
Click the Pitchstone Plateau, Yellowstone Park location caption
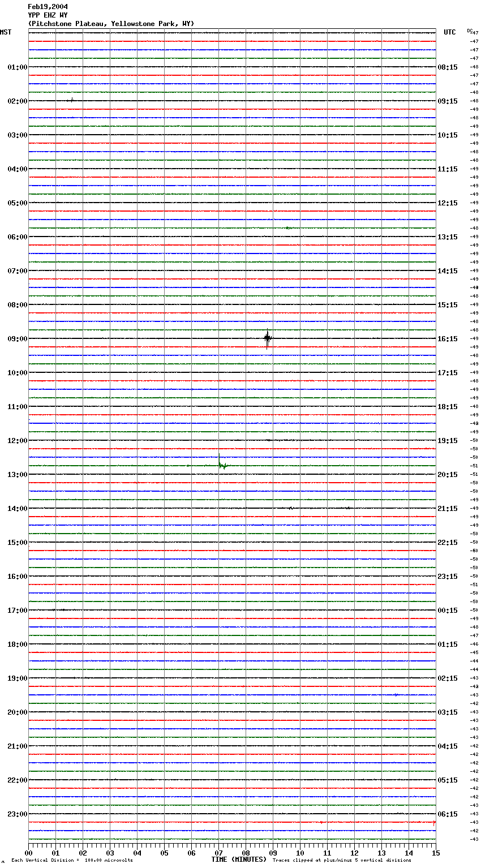pyautogui.click(x=111, y=24)
